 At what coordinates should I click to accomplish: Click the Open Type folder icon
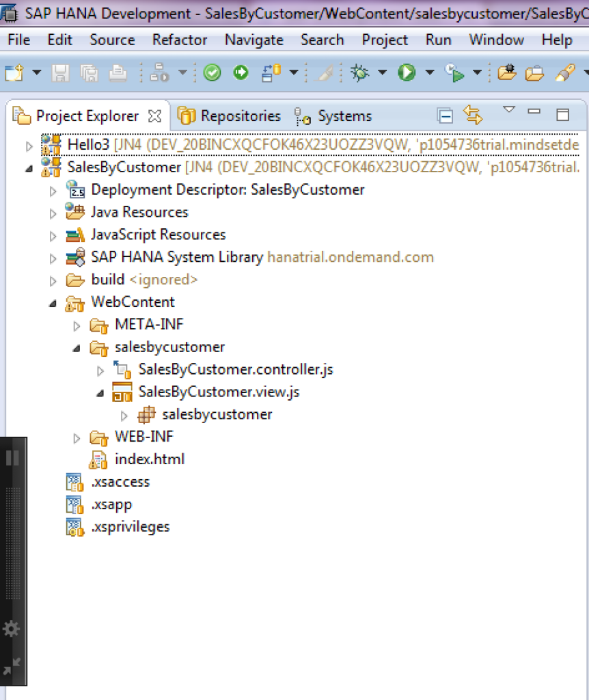[x=507, y=72]
